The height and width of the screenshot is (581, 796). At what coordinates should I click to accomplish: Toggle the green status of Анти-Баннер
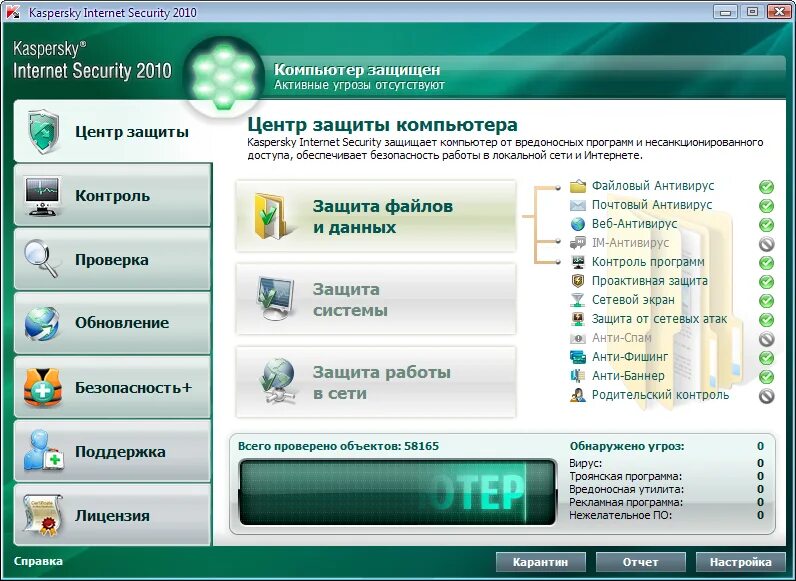[x=767, y=377]
